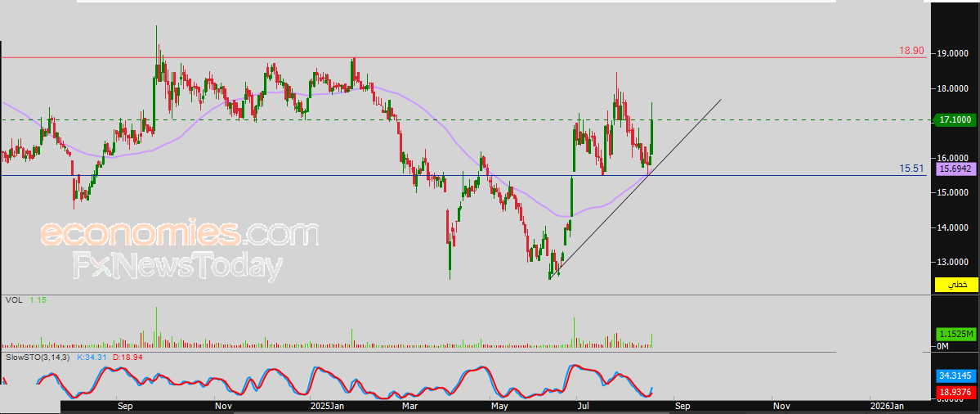Click the 13.0000 price axis label
This screenshot has height=414, width=980.
(952, 263)
